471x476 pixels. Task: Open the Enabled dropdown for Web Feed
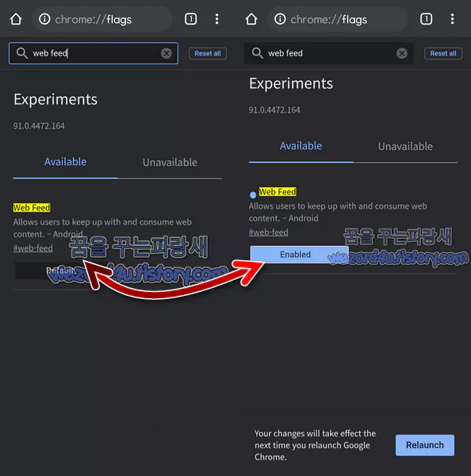[x=299, y=255]
